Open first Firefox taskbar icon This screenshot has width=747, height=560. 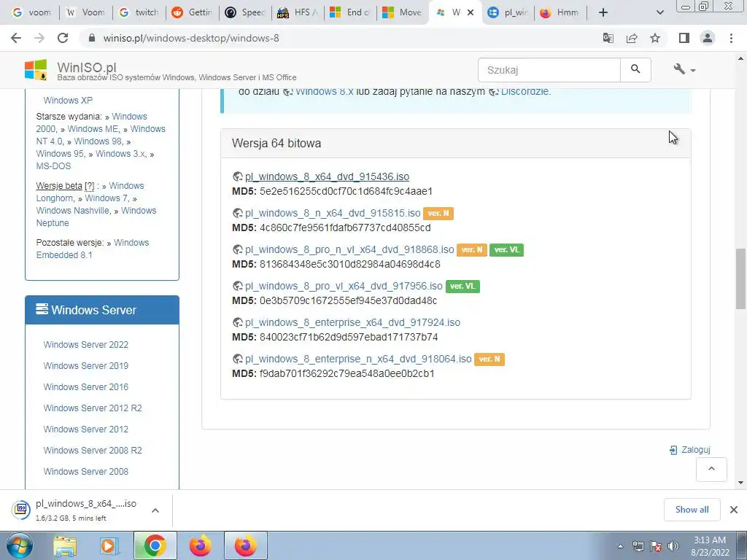point(200,545)
